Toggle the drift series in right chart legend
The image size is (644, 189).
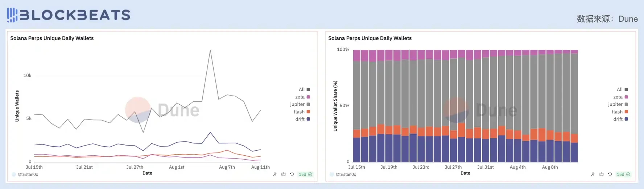tap(620, 119)
